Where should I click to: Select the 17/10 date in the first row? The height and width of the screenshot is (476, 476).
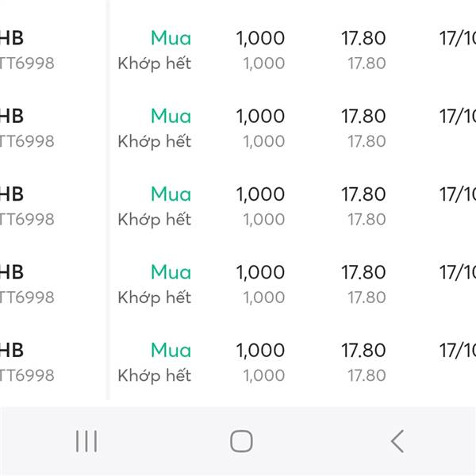tap(458, 38)
